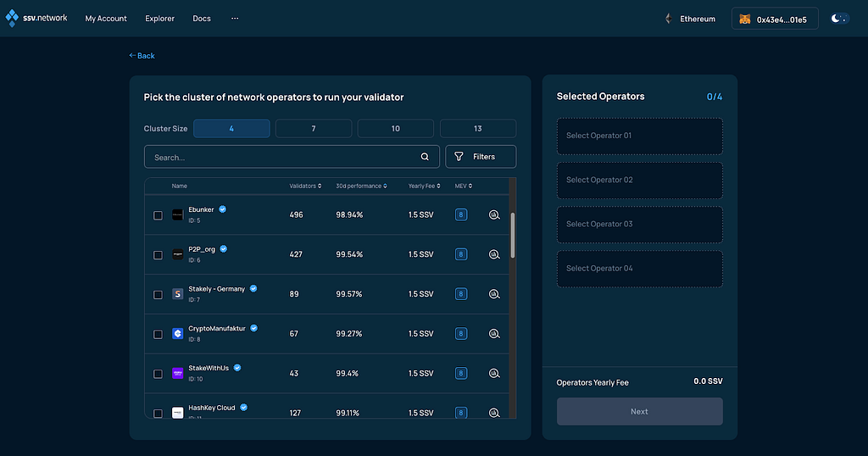Open StakeWithUs details magnifier icon

pos(494,374)
